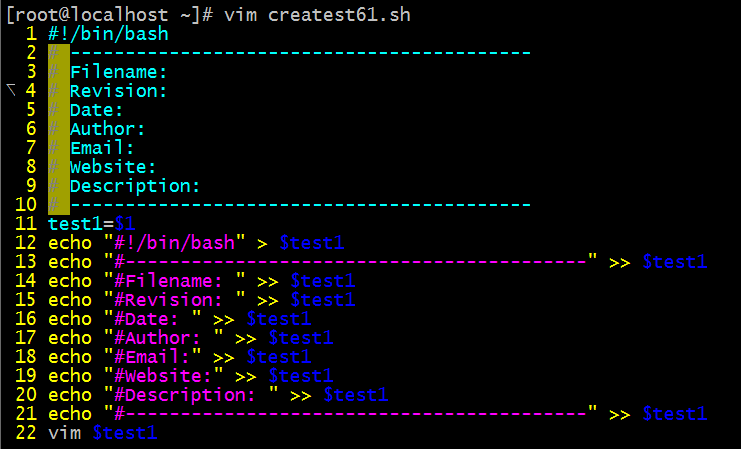
Task: Click the Author: comment on line 6
Action: (107, 129)
